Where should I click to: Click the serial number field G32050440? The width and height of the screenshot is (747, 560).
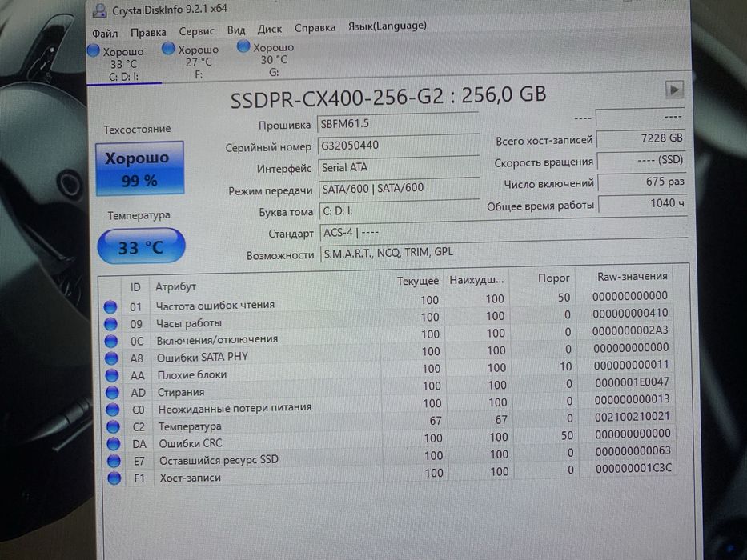click(x=399, y=146)
